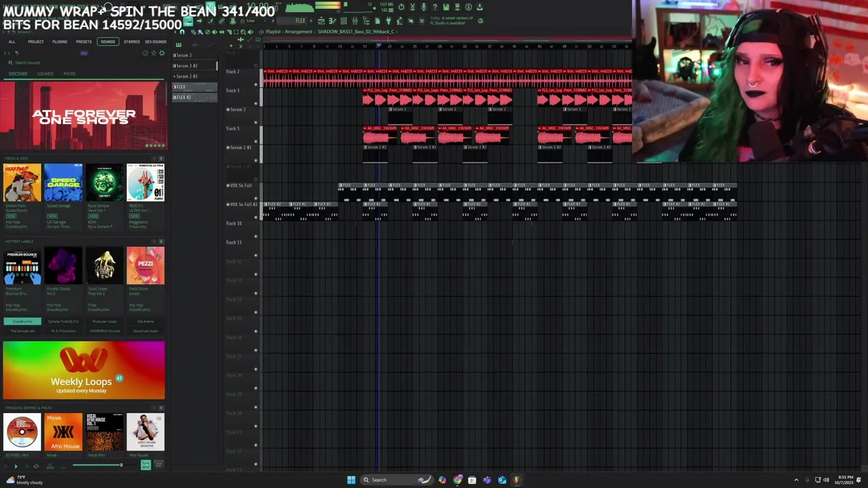
Task: Open the Playlist - Arrangement breadcrumb menu
Action: 289,32
